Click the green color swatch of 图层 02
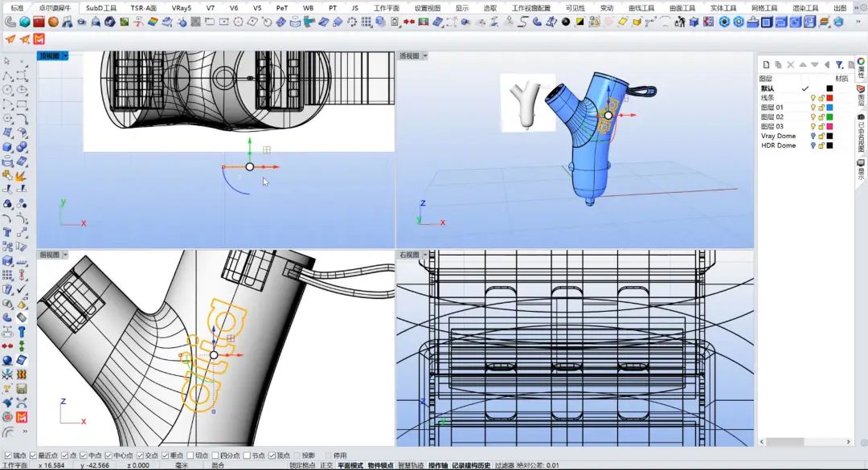 (x=829, y=117)
